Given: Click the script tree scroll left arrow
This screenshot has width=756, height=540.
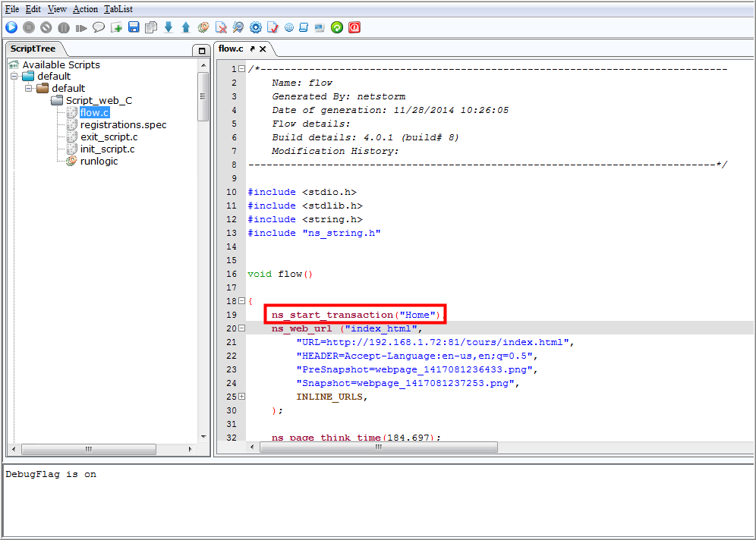Looking at the screenshot, I should tap(14, 450).
